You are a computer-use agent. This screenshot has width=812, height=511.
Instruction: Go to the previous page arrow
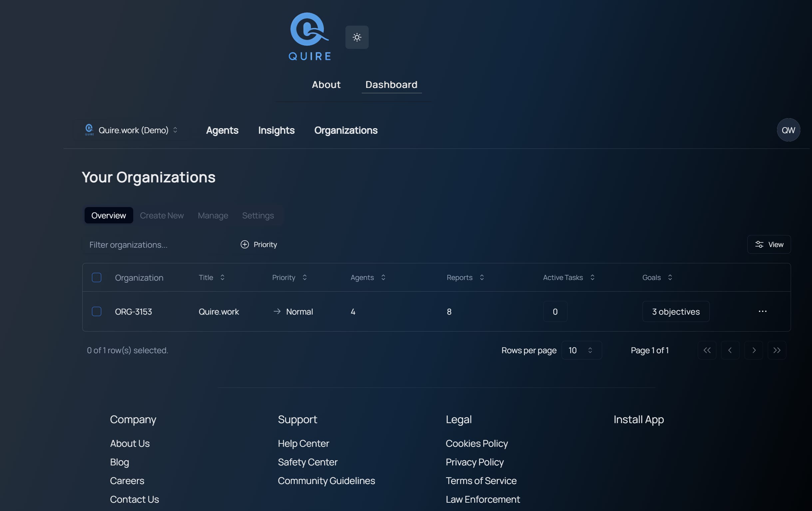730,350
